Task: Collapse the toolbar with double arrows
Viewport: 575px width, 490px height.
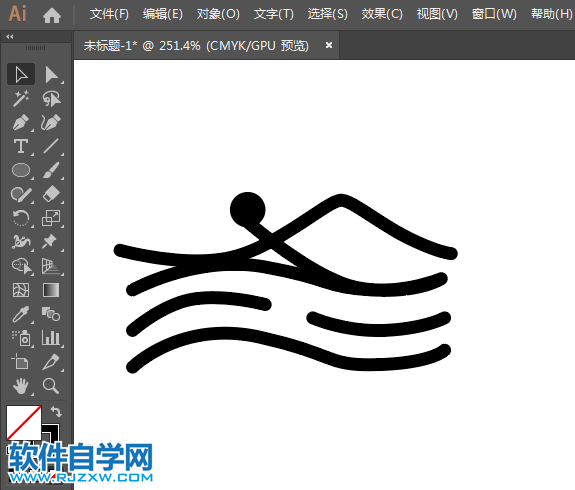Action: click(10, 37)
